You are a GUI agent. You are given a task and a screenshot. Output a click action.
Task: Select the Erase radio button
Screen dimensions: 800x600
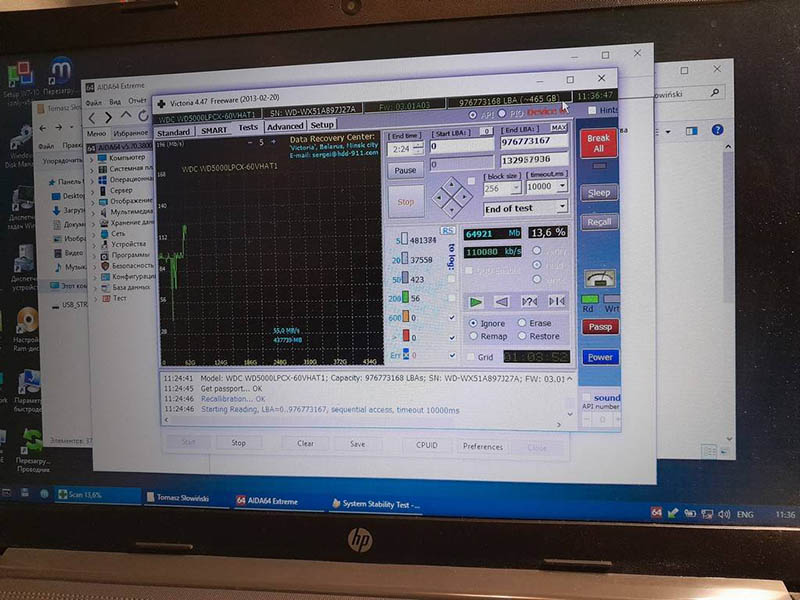tap(521, 323)
